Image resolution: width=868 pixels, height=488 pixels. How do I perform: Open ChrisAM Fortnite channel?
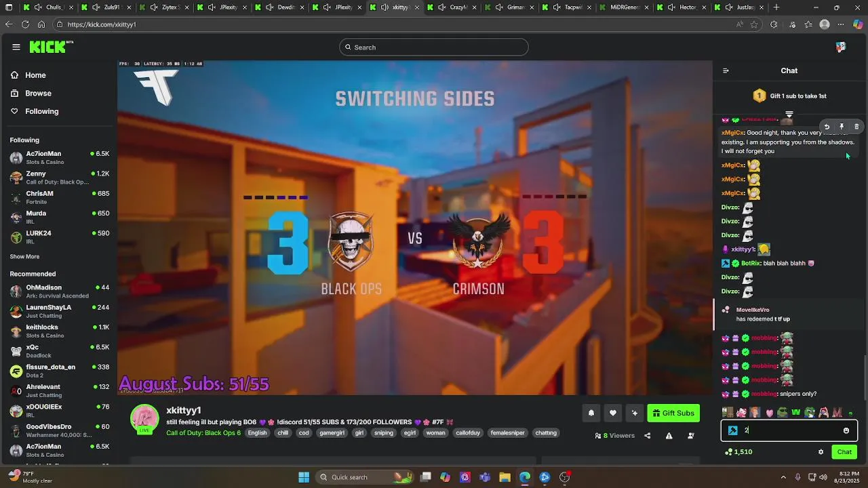coord(59,197)
